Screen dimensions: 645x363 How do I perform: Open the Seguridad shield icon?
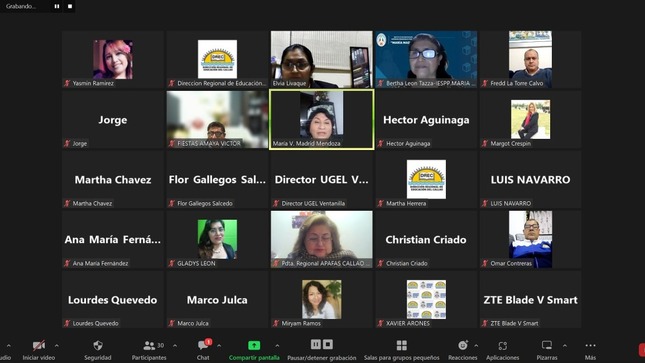[97, 345]
